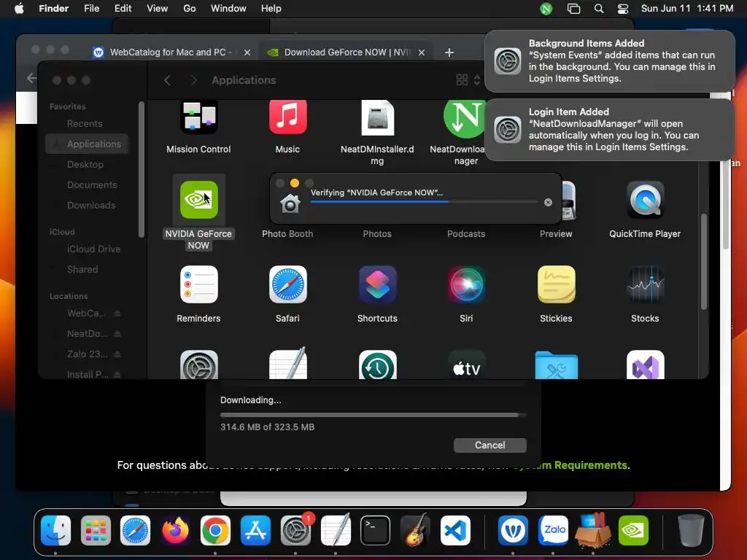Go forward in Finder window
Viewport: 747px width, 560px height.
point(193,80)
